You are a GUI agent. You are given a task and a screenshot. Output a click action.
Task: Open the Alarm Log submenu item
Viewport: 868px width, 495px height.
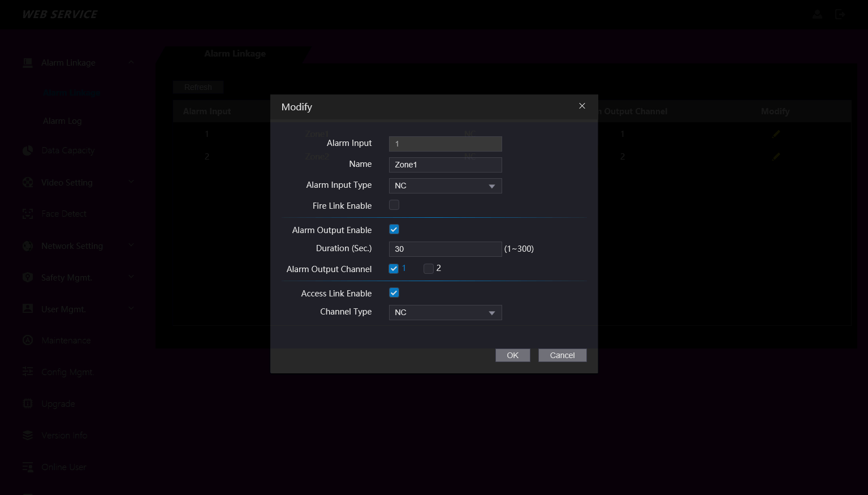pos(62,121)
